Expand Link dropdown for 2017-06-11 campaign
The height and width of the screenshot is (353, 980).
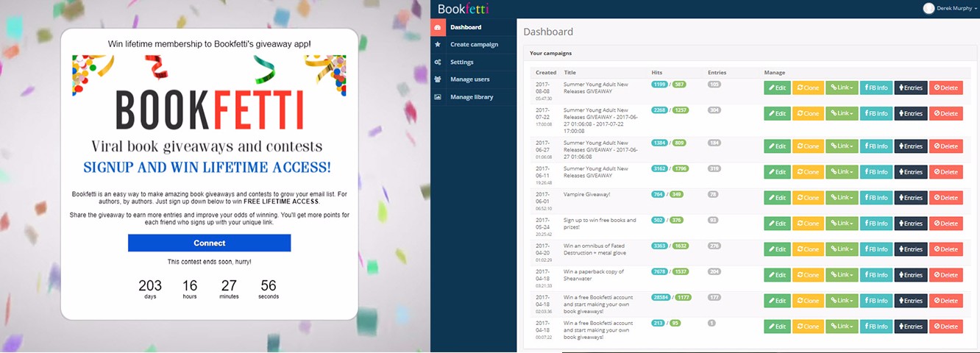pos(842,172)
